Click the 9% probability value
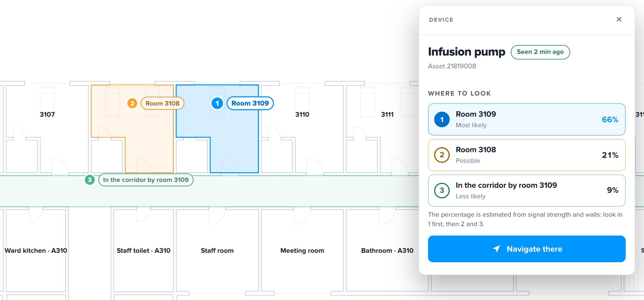This screenshot has height=300, width=644. coord(612,190)
